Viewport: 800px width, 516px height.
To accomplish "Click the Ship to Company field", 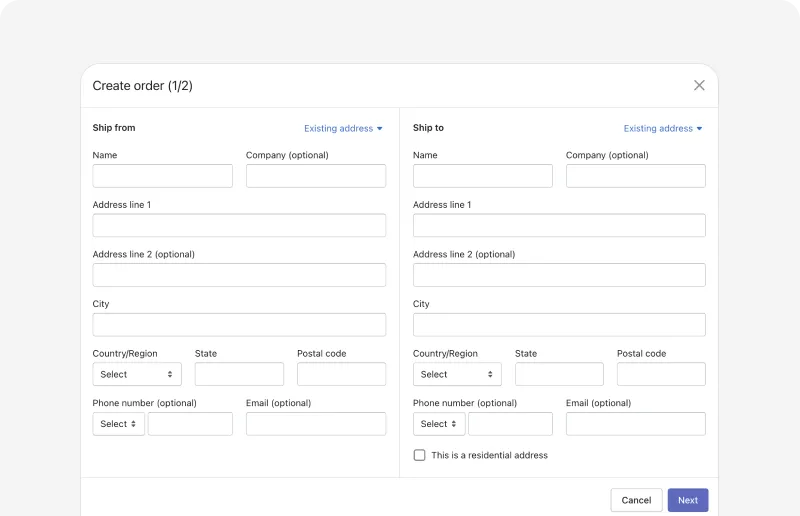I will coord(636,176).
